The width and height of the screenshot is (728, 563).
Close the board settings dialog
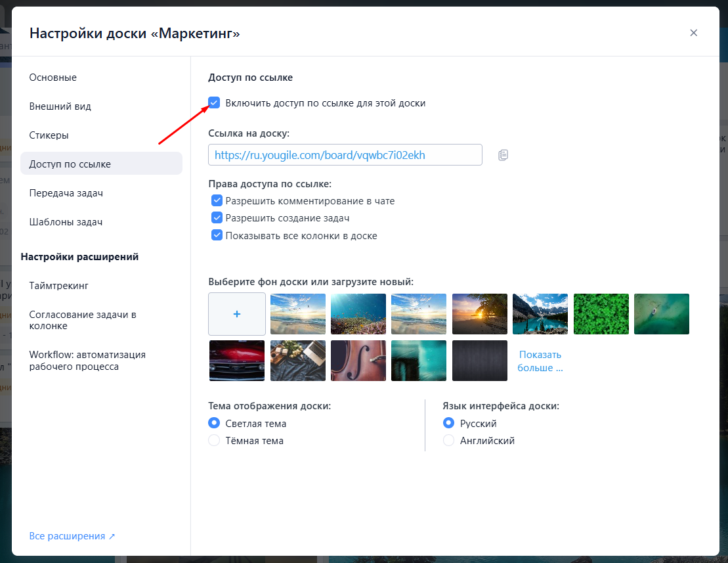694,32
